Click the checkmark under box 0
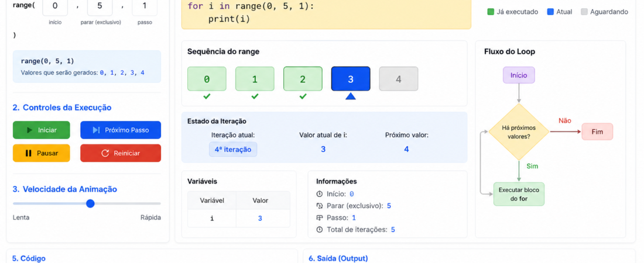This screenshot has width=644, height=263. [x=207, y=96]
